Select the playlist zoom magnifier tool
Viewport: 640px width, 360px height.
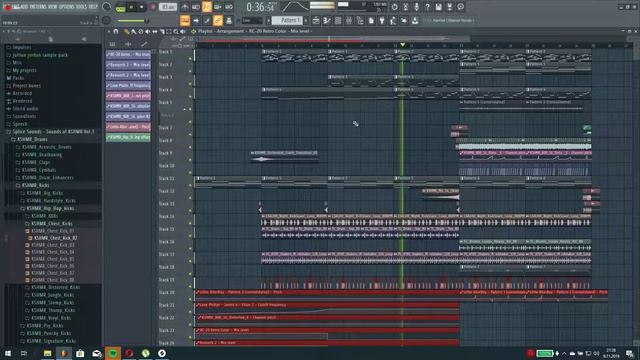(176, 31)
